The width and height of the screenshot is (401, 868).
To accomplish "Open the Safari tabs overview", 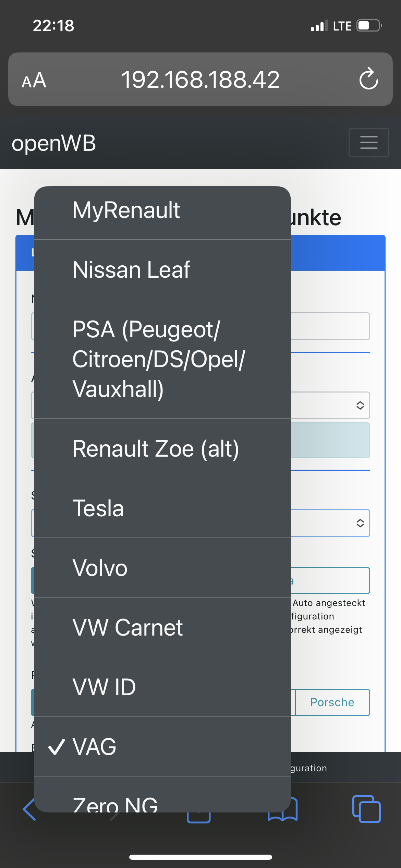I will 366,809.
